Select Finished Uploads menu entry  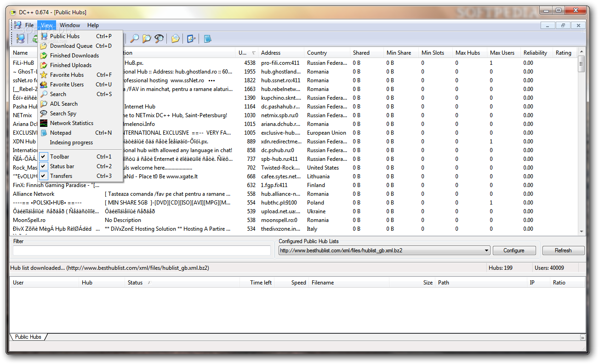(x=80, y=65)
